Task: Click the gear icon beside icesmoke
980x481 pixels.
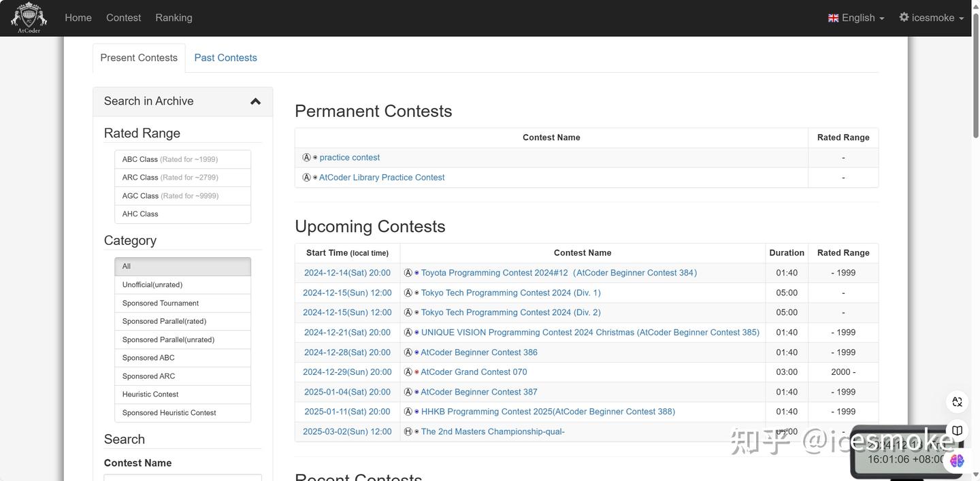Action: pos(904,17)
